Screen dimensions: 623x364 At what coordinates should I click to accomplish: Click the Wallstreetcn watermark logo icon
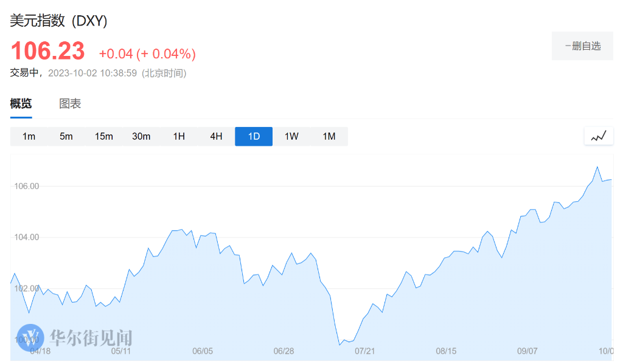[30, 338]
